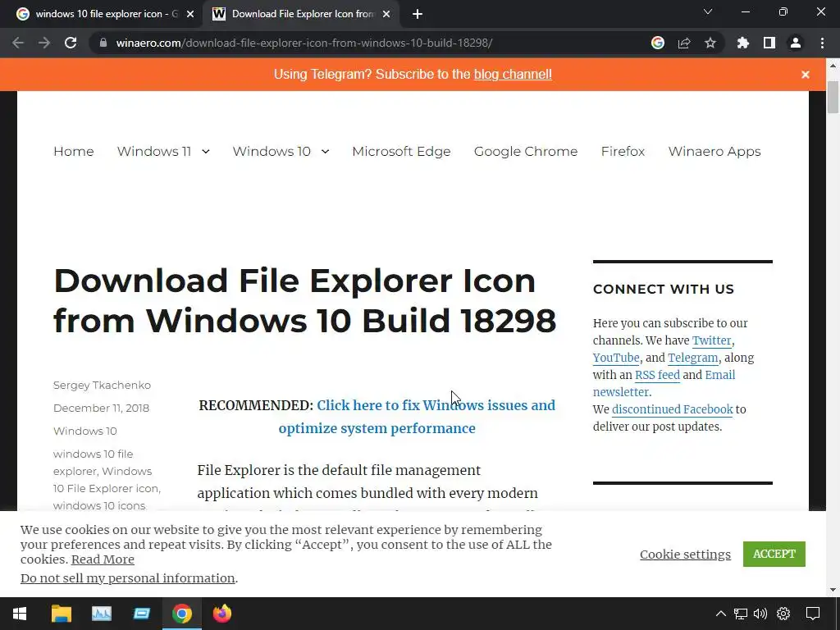Open Cookie settings

coord(685,555)
